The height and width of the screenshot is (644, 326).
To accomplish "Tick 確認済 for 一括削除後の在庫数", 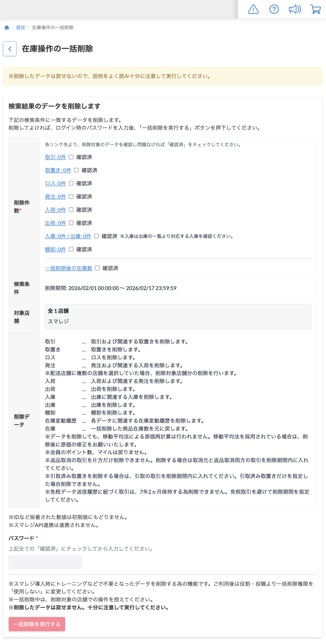I will pyautogui.click(x=97, y=268).
